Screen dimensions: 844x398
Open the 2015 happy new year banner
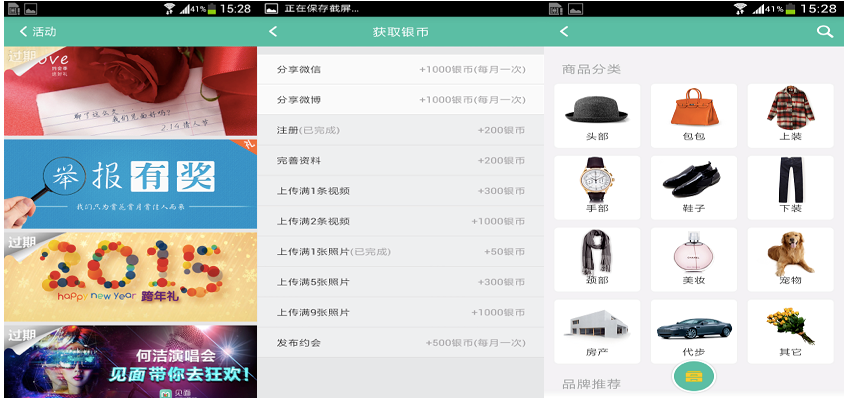pyautogui.click(x=130, y=277)
